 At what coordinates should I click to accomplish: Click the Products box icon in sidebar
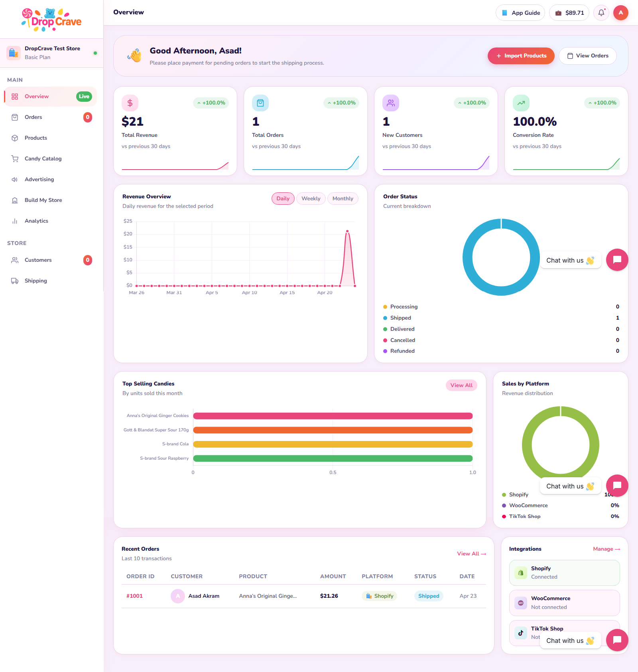click(15, 138)
